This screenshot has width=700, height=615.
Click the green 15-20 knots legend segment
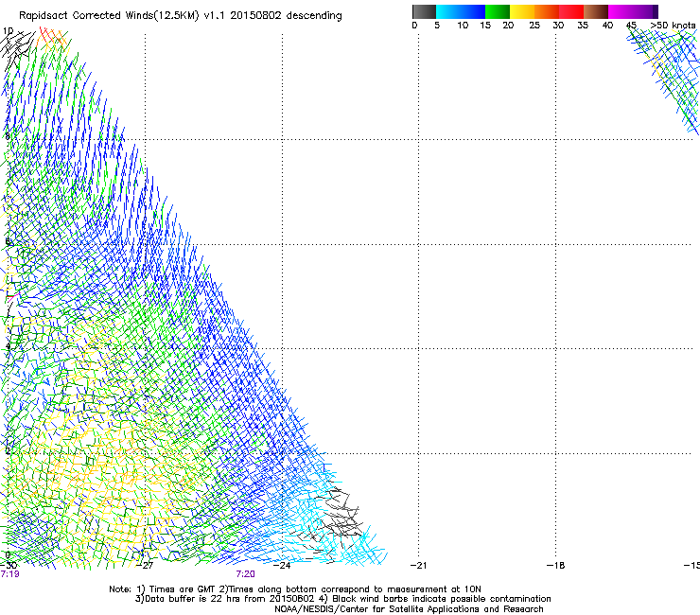tap(498, 11)
